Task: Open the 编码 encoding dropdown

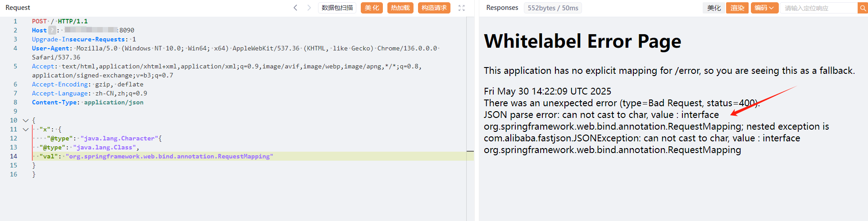Action: [x=764, y=8]
